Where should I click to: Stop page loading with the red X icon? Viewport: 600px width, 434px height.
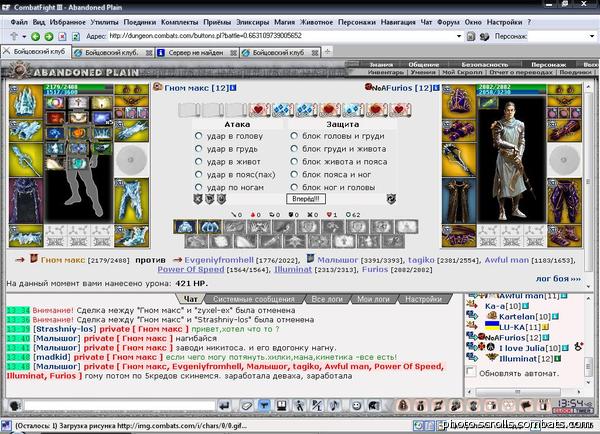click(62, 36)
